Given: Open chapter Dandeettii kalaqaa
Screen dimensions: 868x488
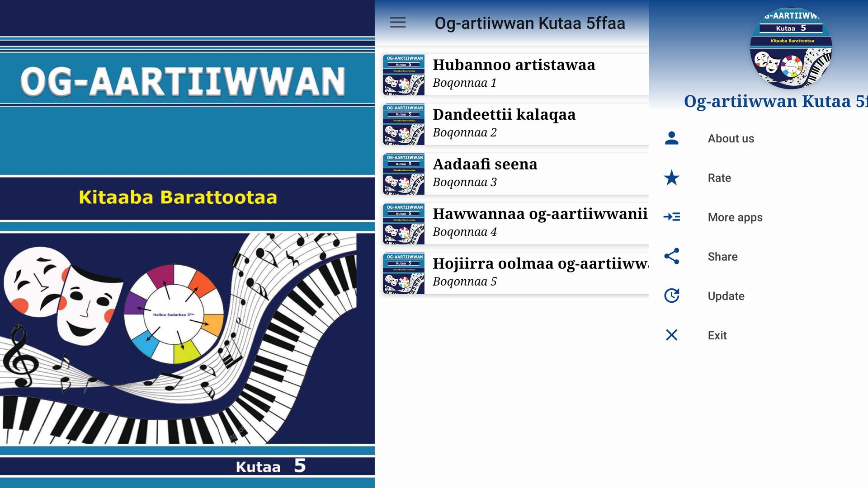Looking at the screenshot, I should coord(516,124).
